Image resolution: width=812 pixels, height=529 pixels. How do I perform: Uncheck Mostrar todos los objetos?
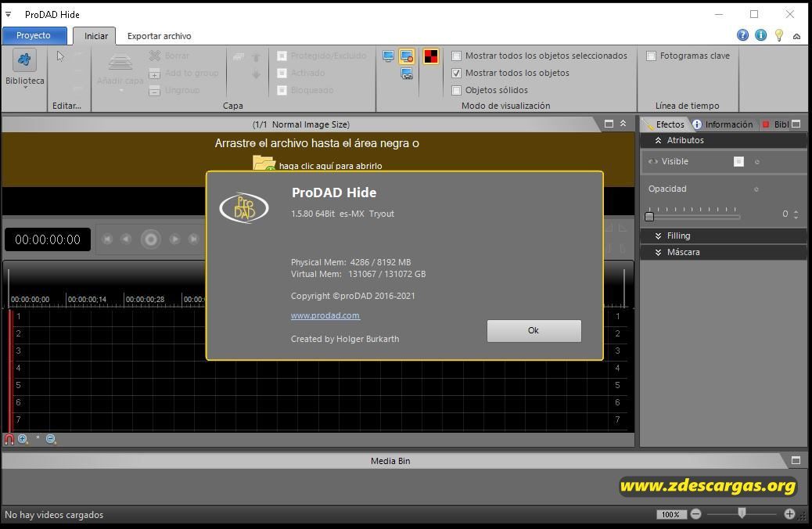456,73
